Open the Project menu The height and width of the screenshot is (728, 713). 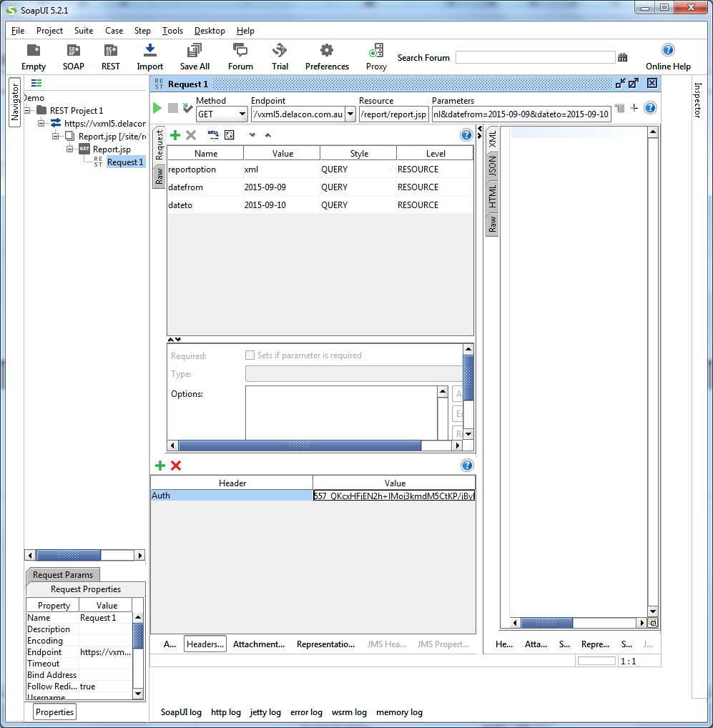click(x=49, y=31)
